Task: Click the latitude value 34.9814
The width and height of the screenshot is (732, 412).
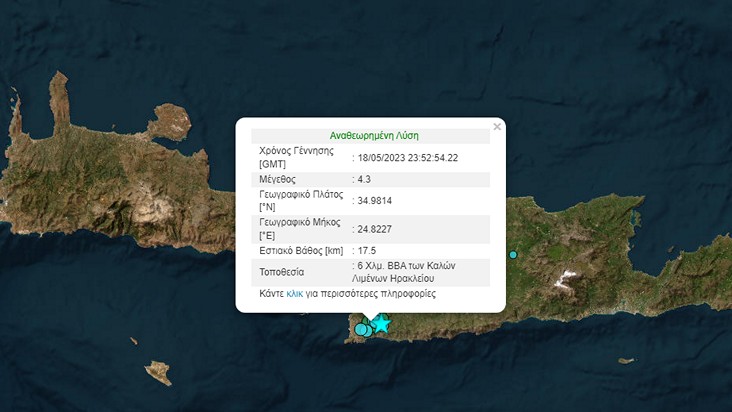Action: (376, 200)
